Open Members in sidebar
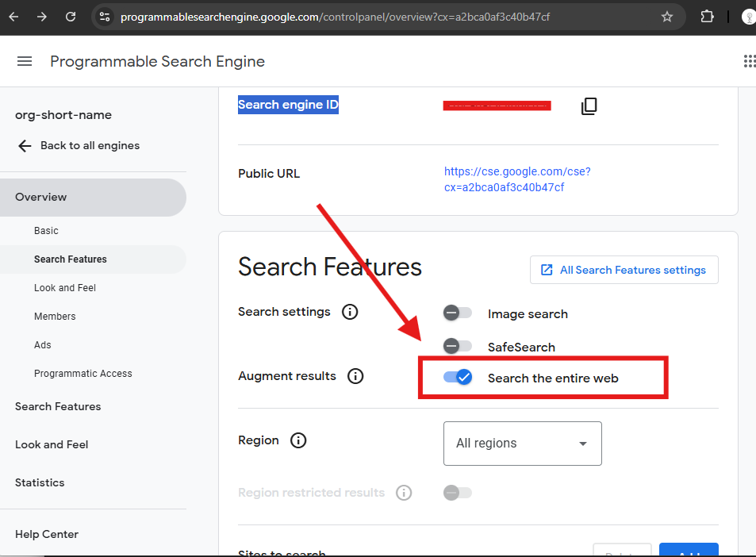This screenshot has height=557, width=756. tap(55, 317)
